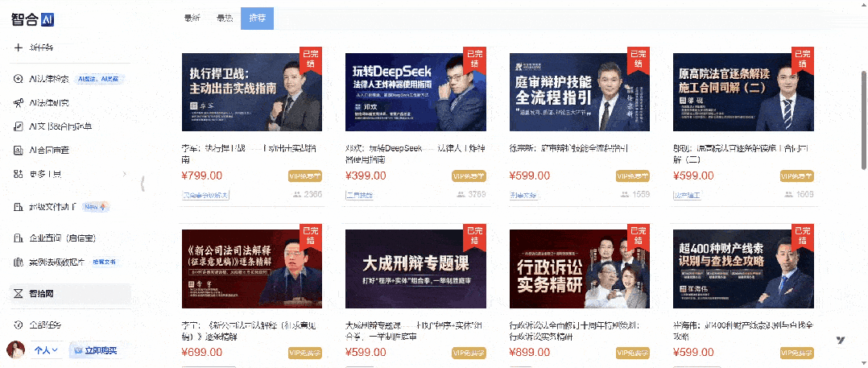The height and width of the screenshot is (368, 868).
Task: Click the 立即购买 button
Action: click(x=94, y=350)
